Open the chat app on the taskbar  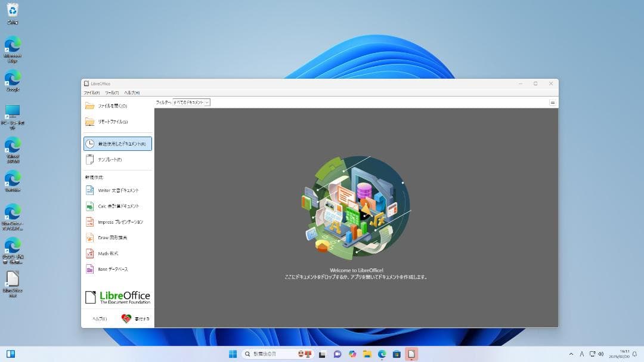click(338, 354)
